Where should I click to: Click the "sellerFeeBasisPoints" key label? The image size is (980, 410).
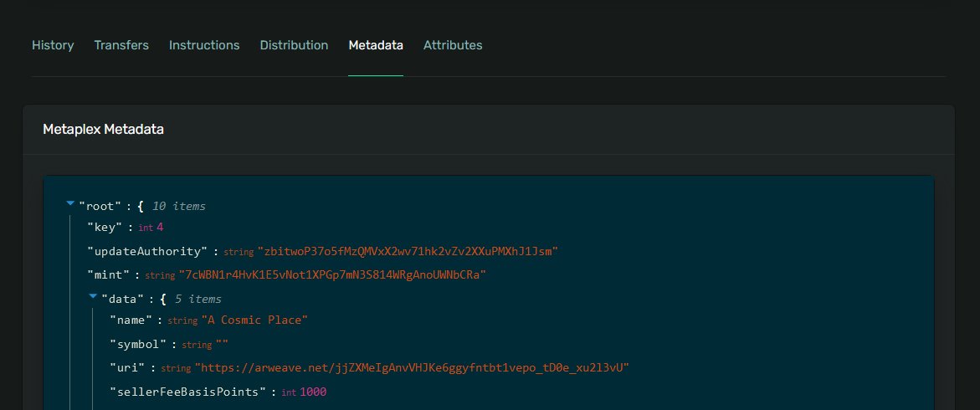coord(189,392)
